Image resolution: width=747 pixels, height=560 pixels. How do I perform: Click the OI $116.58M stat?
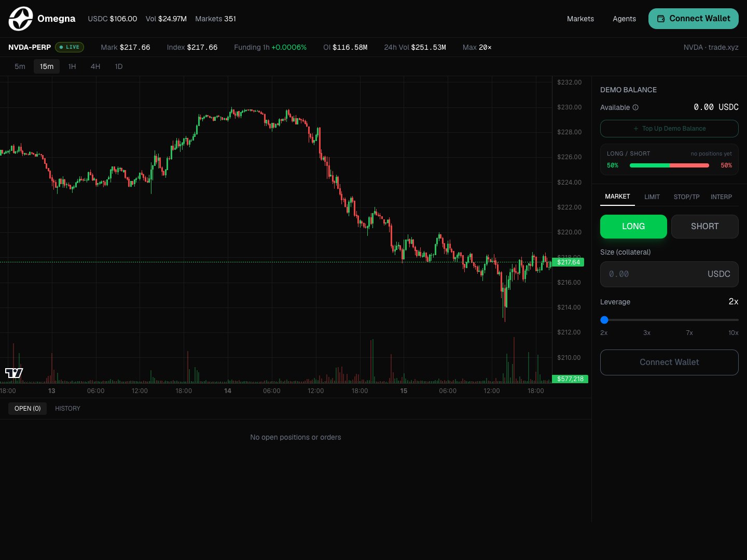point(345,47)
